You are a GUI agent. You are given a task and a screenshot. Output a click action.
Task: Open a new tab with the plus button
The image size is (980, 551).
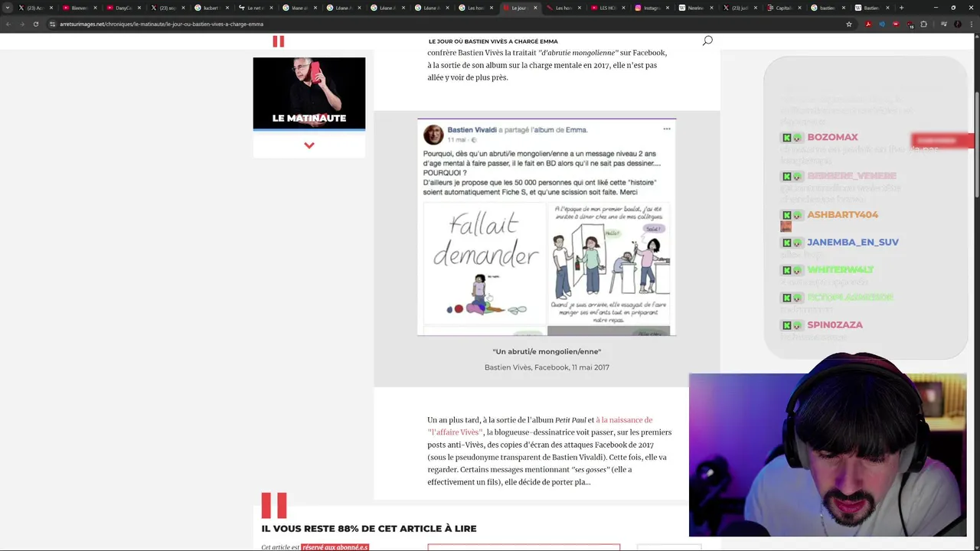click(901, 8)
